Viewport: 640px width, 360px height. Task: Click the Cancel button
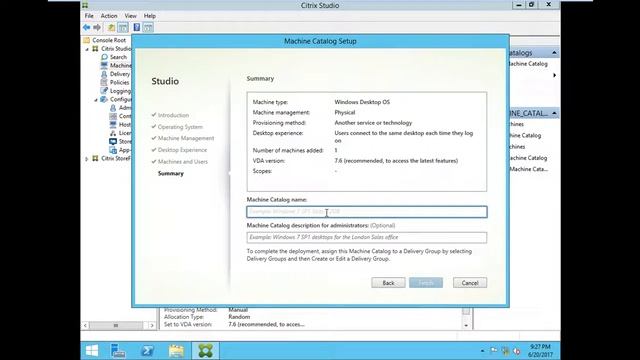[x=470, y=283]
